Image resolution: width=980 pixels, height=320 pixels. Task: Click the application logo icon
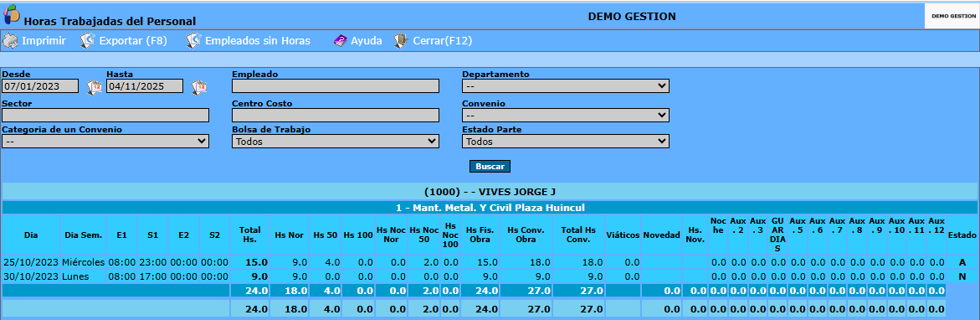(11, 14)
